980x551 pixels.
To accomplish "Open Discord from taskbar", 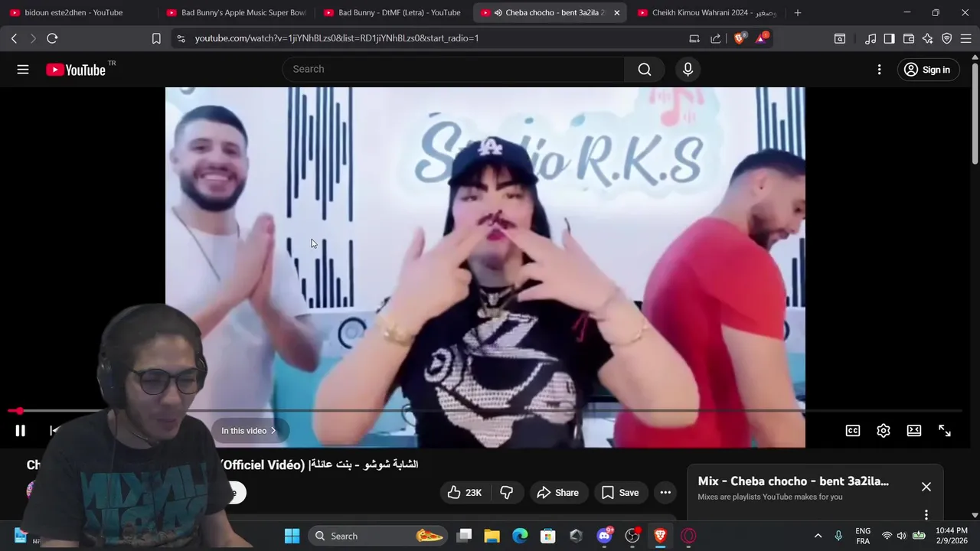I will (x=605, y=536).
